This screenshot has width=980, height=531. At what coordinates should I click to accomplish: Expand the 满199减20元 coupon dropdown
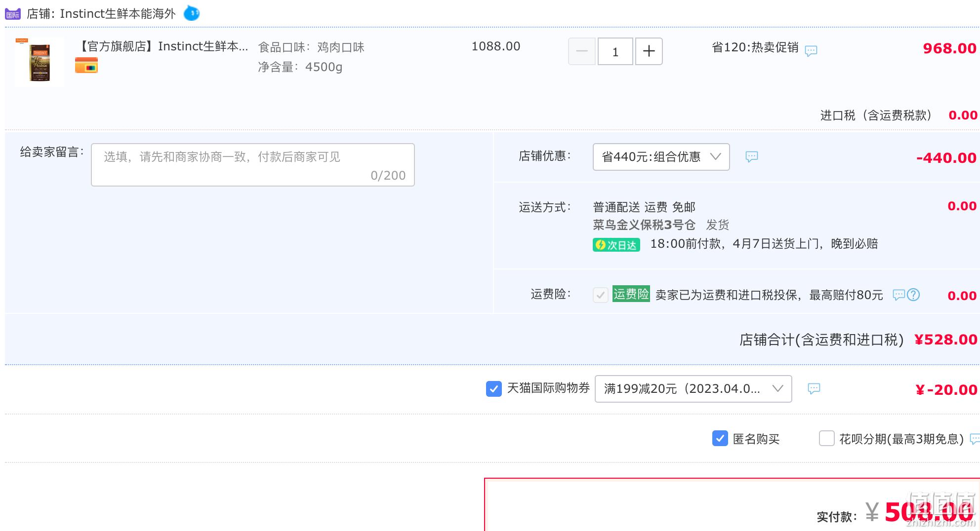(x=694, y=389)
